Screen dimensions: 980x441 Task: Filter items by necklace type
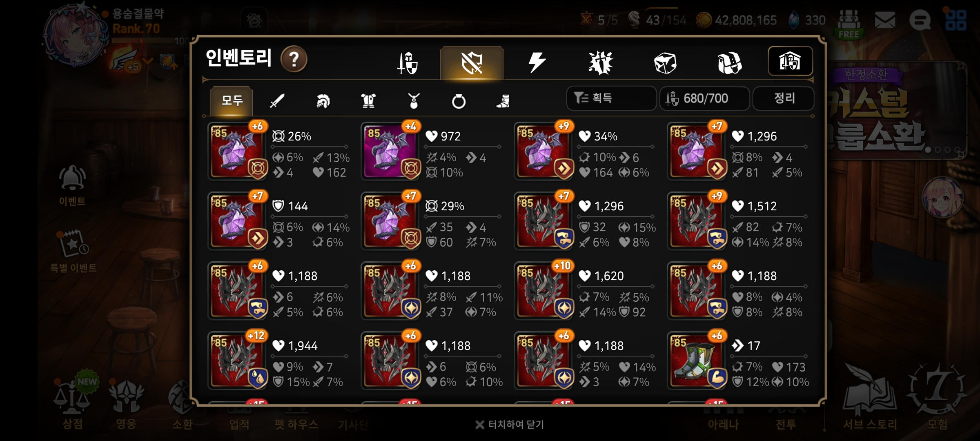click(414, 101)
